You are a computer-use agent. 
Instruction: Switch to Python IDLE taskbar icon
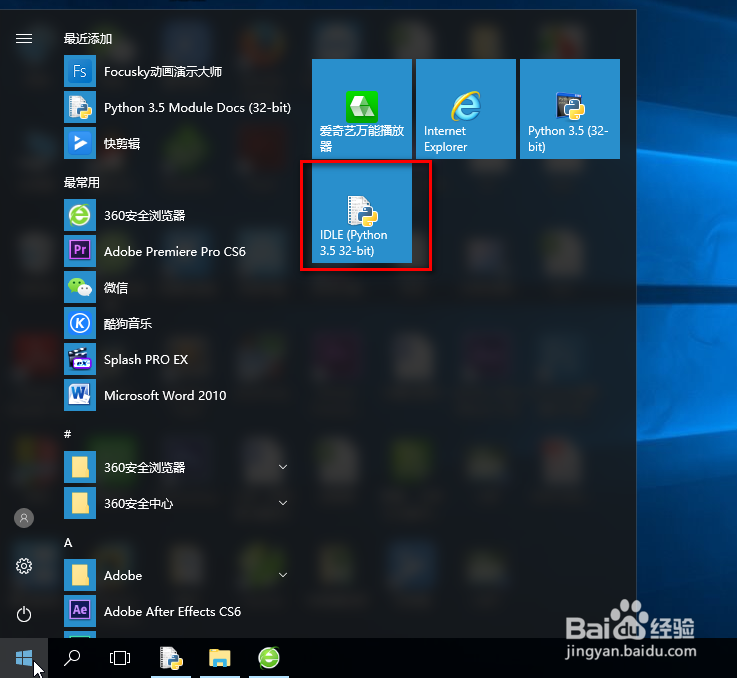[x=171, y=658]
